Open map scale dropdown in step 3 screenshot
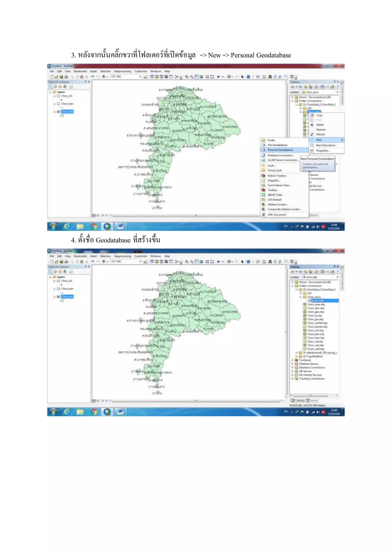Viewport: 392px width, 555px height. pyautogui.click(x=140, y=77)
